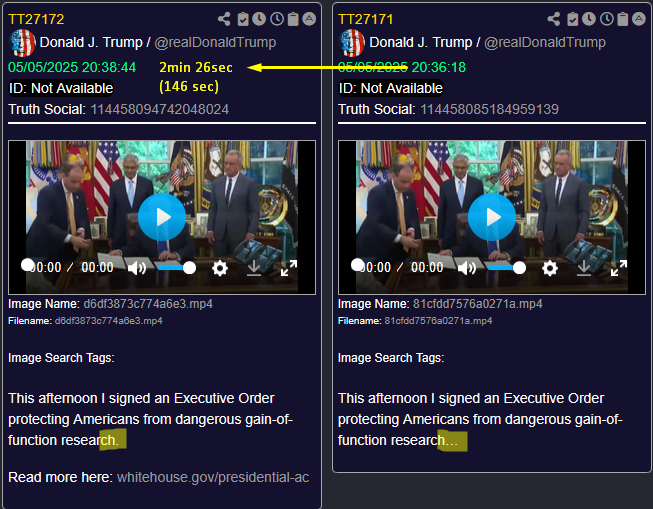Play the video in post TT27172
Image resolution: width=653 pixels, height=509 pixels.
click(x=162, y=217)
